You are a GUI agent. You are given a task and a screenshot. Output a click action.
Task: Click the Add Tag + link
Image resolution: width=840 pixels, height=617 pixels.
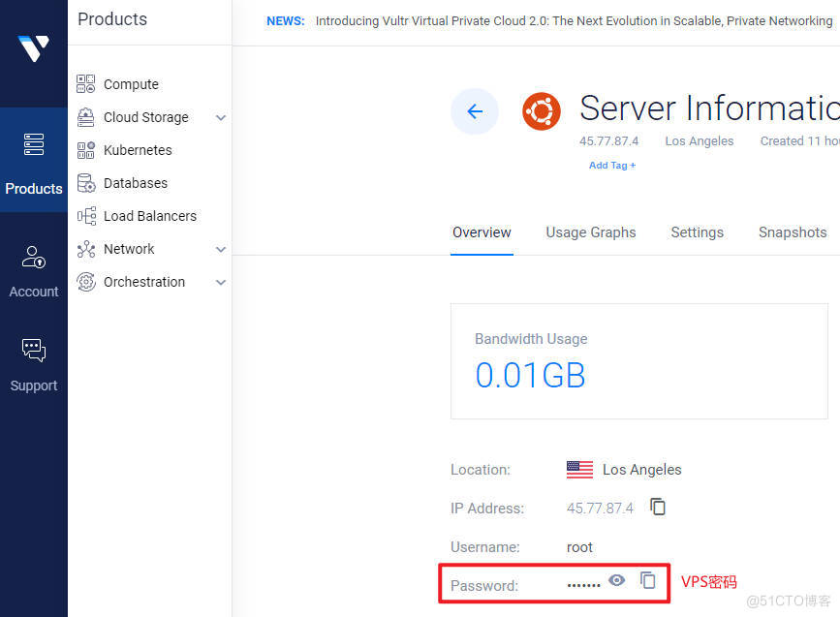point(612,166)
